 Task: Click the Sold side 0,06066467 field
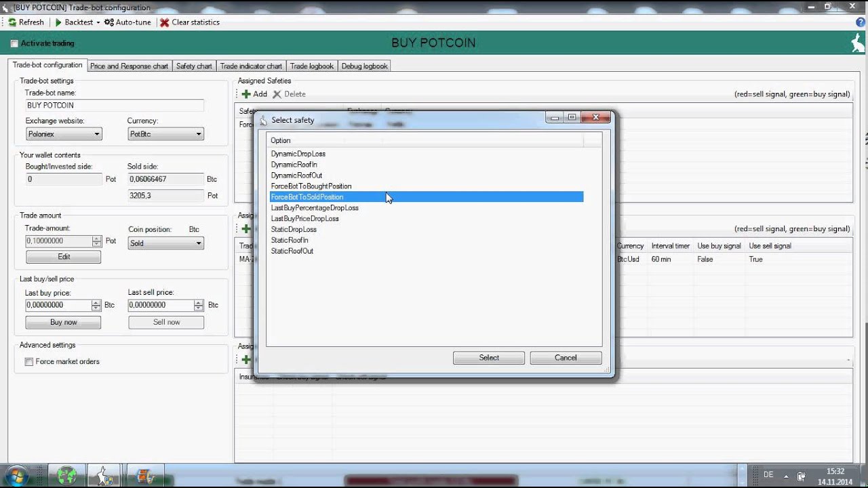click(x=165, y=180)
